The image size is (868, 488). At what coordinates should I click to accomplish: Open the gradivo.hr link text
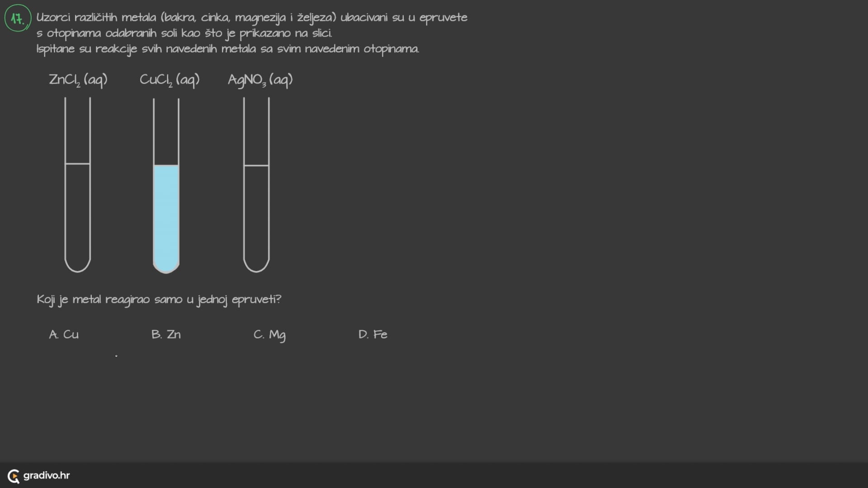click(47, 475)
